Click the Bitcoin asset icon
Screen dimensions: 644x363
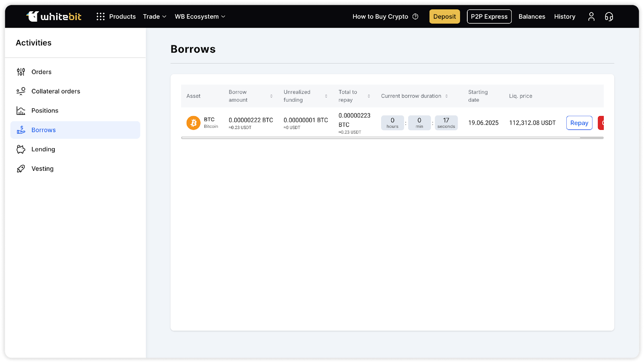(193, 123)
